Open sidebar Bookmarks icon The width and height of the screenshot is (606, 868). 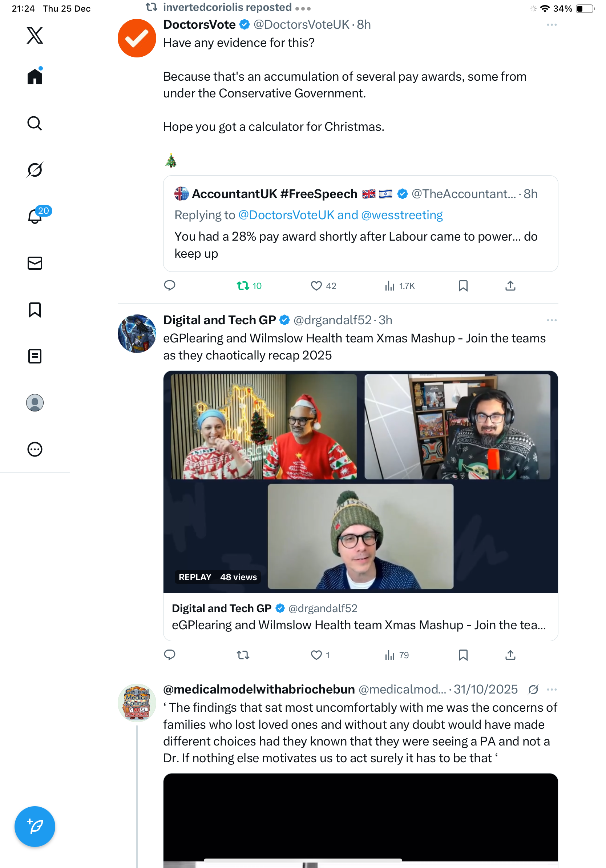(x=35, y=310)
